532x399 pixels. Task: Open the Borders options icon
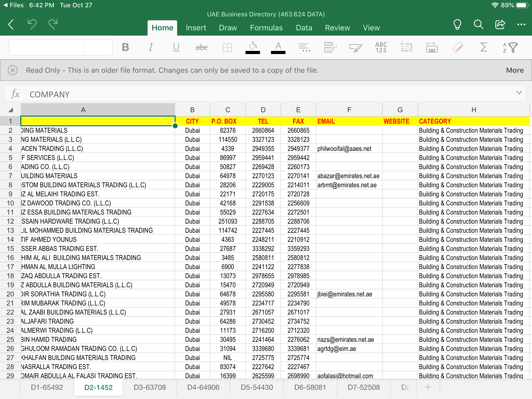pos(227,47)
